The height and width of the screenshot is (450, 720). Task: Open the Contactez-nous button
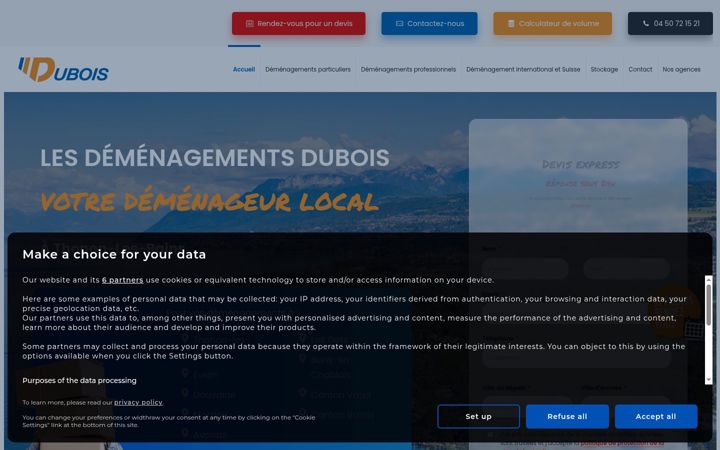point(429,23)
